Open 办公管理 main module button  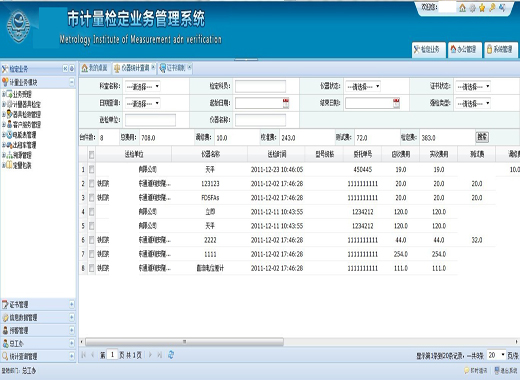click(465, 49)
